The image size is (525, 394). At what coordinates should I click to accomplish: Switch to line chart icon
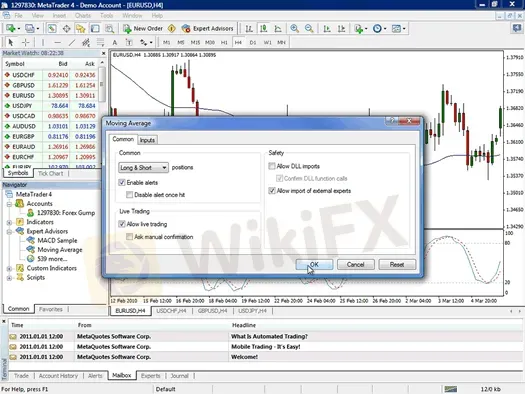(278, 28)
